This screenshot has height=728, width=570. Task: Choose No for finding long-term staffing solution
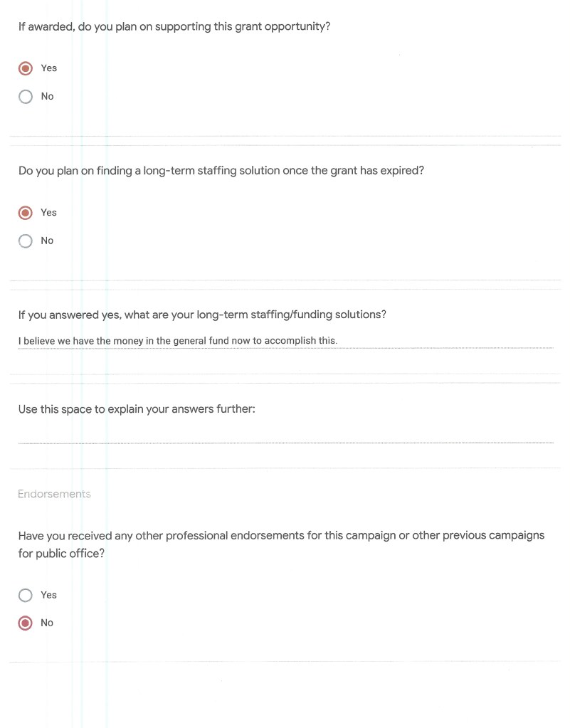click(x=26, y=241)
